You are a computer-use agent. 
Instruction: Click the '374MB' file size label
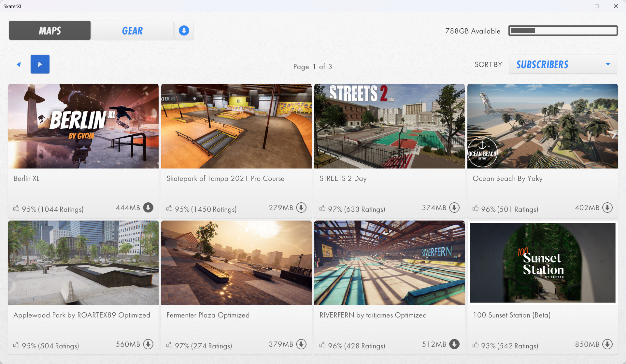click(x=434, y=208)
